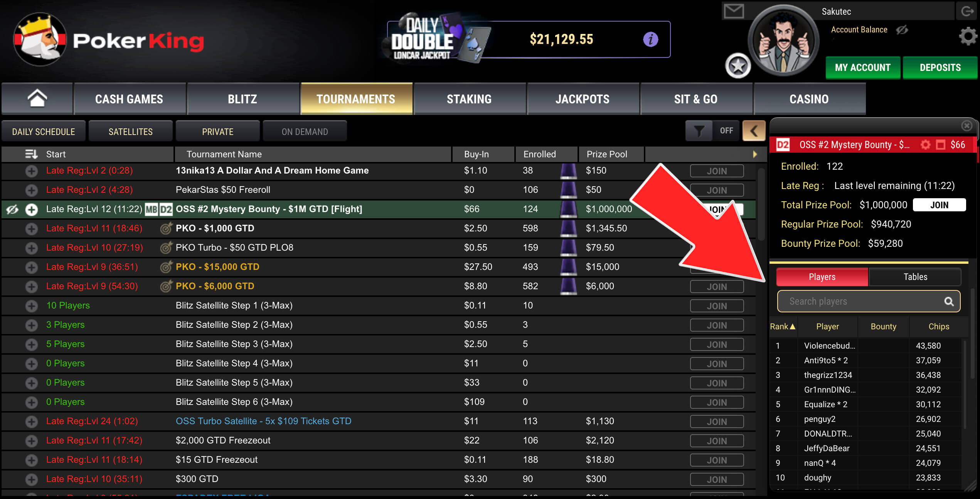
Task: Switch to the Tables tab in details panel
Action: click(x=915, y=277)
